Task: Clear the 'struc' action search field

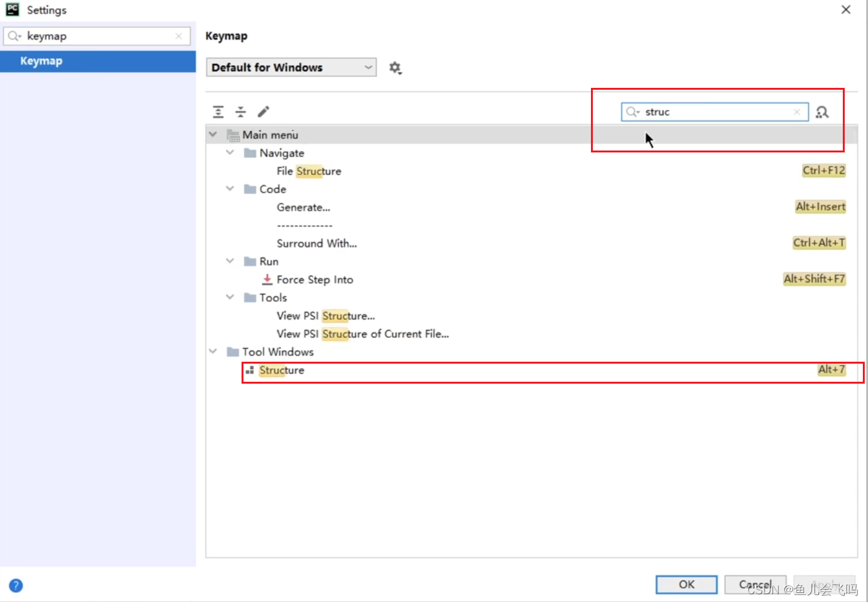Action: click(x=797, y=112)
